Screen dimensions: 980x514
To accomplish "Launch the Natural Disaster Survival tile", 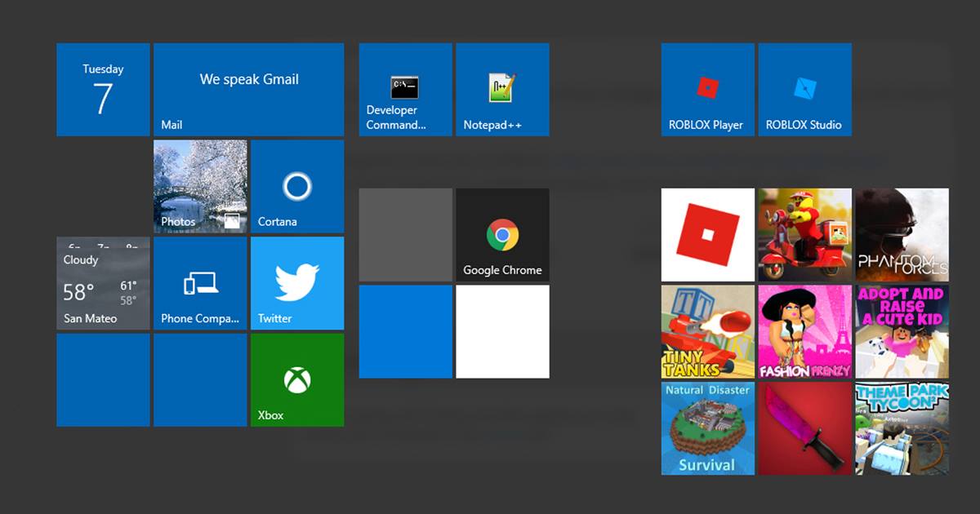I will coord(707,428).
